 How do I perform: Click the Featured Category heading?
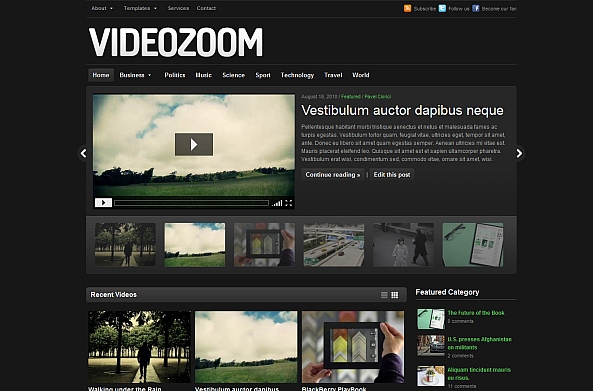click(x=447, y=292)
